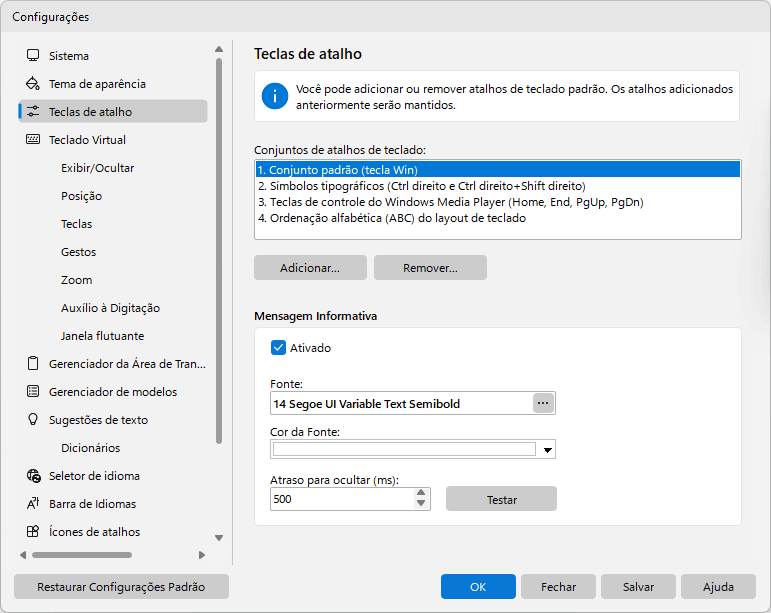Click the Teclas de atalho sliders icon
Image resolution: width=771 pixels, height=613 pixels.
33,112
